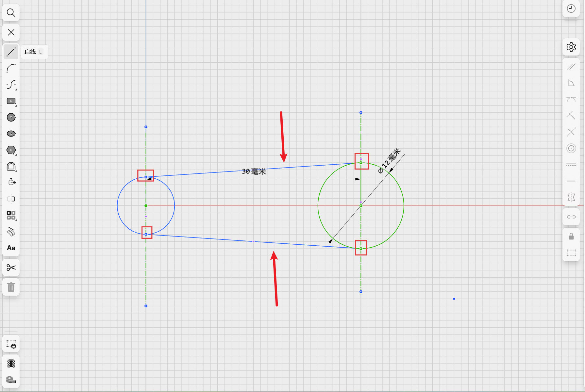The image size is (585, 392).
Task: Click the 直线 L tooltip label
Action: point(34,52)
